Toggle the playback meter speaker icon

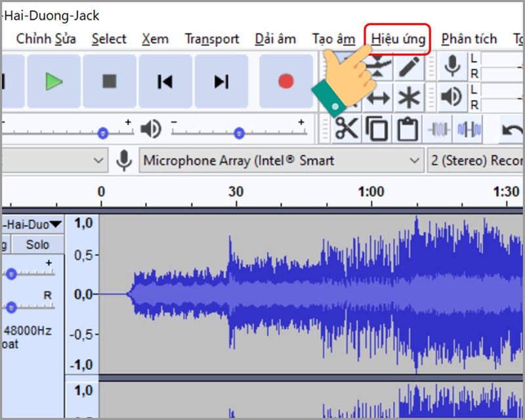[453, 96]
